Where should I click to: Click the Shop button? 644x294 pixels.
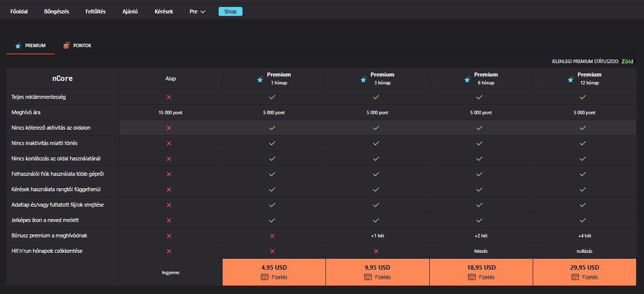pyautogui.click(x=231, y=11)
